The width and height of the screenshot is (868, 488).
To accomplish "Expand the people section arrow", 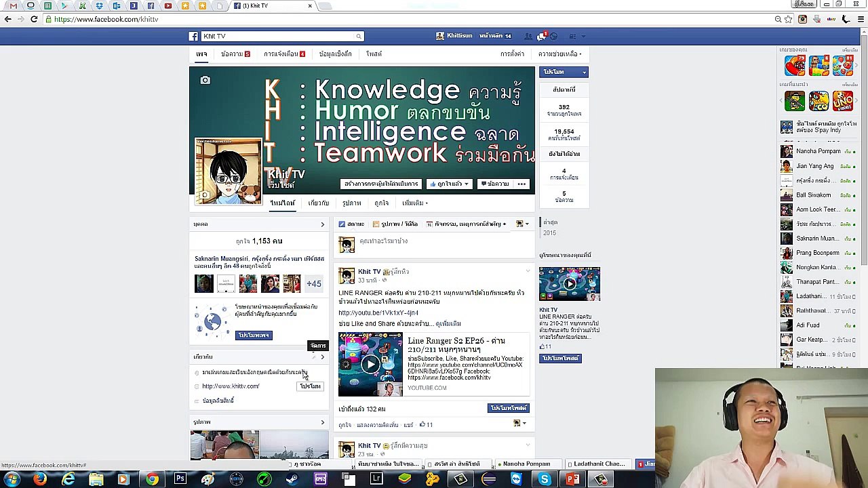I will point(322,224).
